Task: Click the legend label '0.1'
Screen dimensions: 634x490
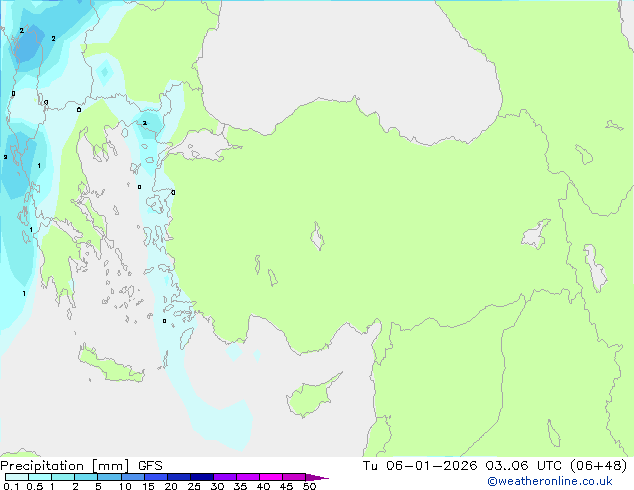Action: tap(11, 486)
